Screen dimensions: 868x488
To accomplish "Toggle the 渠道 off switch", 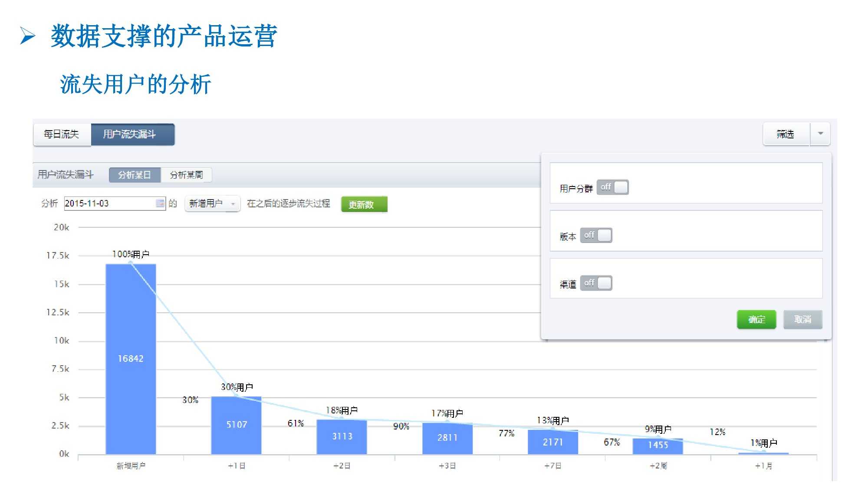I will pyautogui.click(x=596, y=283).
